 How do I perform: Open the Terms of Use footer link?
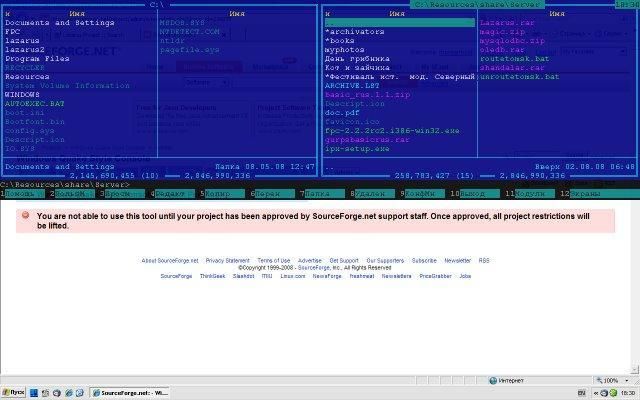273,260
